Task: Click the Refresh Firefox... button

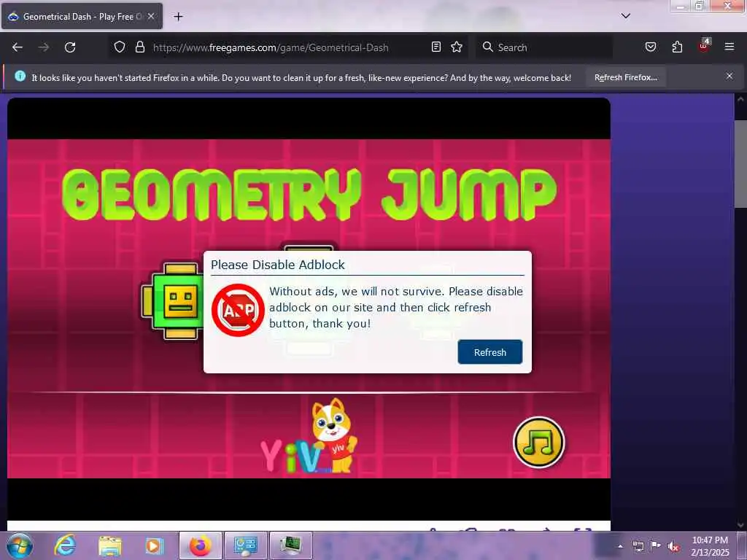Action: pos(625,77)
